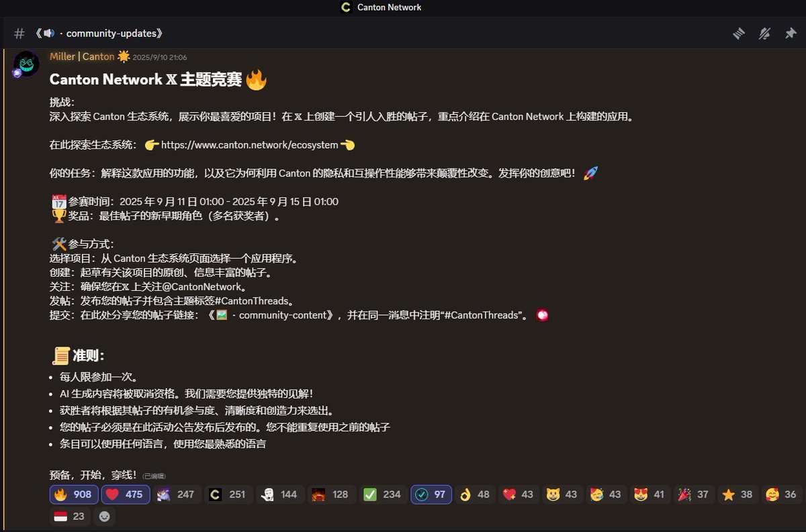Open pinned messages with the pin icon
The height and width of the screenshot is (532, 806).
click(791, 33)
